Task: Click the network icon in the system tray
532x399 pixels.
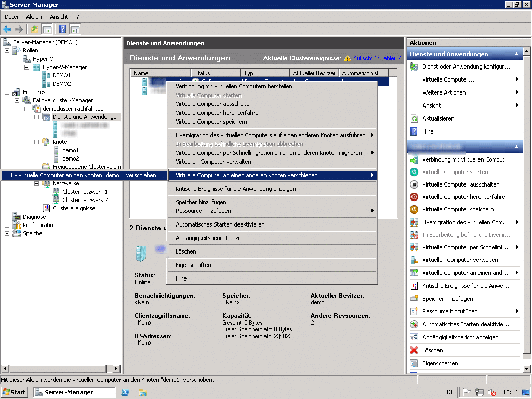Action: (480, 393)
